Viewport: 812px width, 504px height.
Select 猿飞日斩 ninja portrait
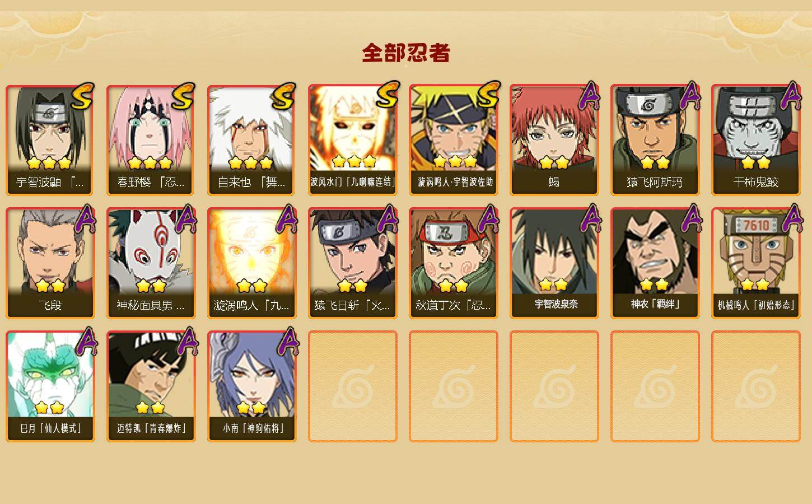point(352,263)
